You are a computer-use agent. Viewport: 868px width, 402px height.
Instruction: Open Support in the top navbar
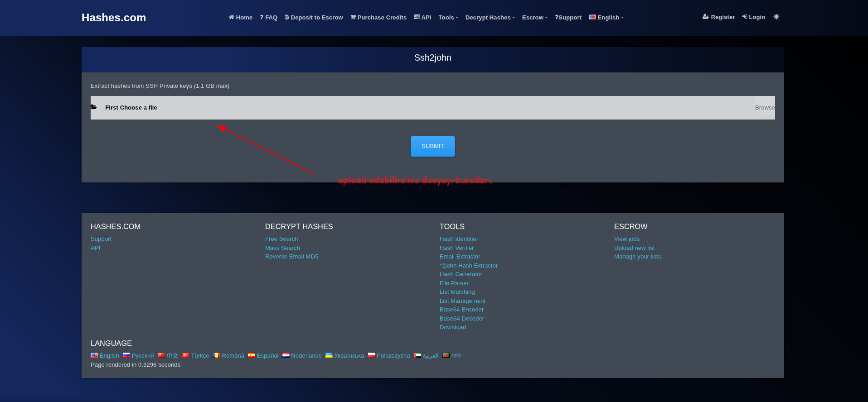(568, 17)
